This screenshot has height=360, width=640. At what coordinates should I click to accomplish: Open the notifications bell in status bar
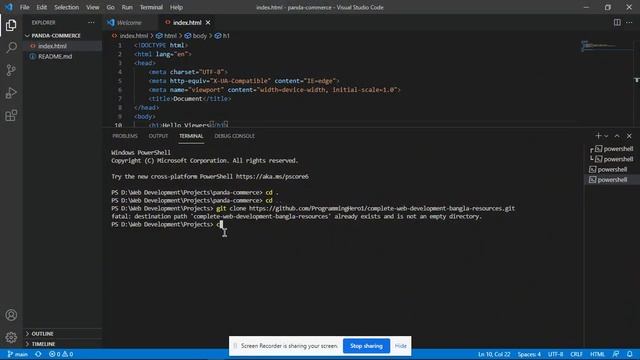pyautogui.click(x=629, y=354)
